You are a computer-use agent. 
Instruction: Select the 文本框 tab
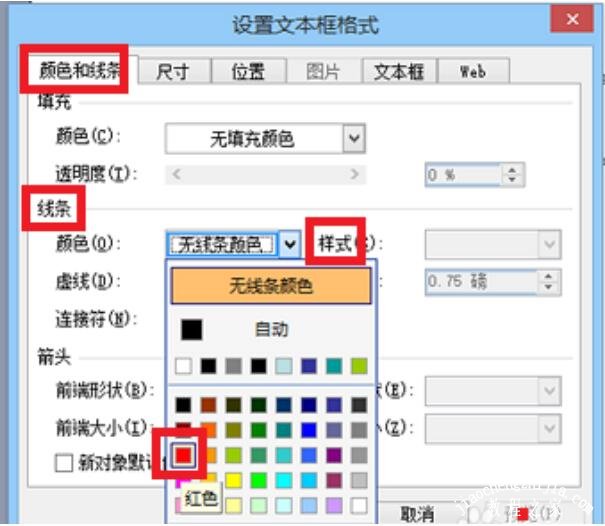tap(399, 71)
